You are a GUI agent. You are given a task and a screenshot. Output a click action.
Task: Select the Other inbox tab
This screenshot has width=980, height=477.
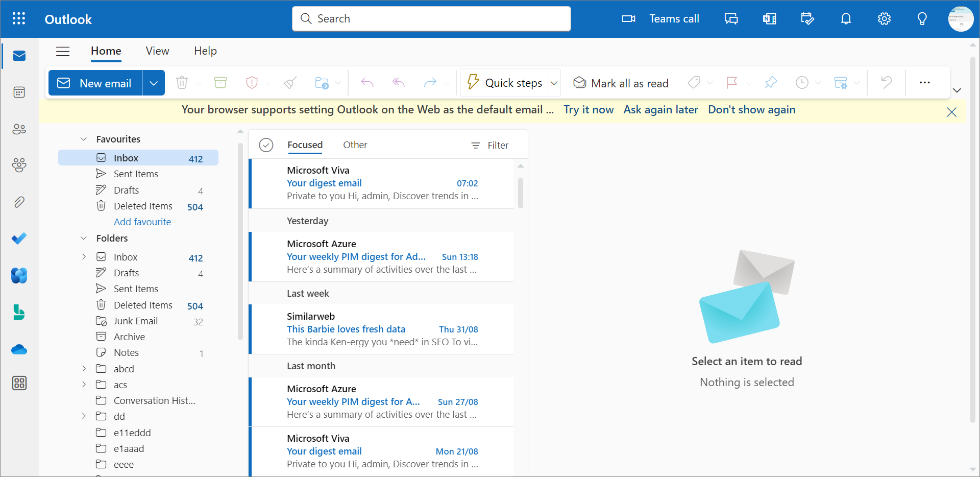(x=355, y=145)
